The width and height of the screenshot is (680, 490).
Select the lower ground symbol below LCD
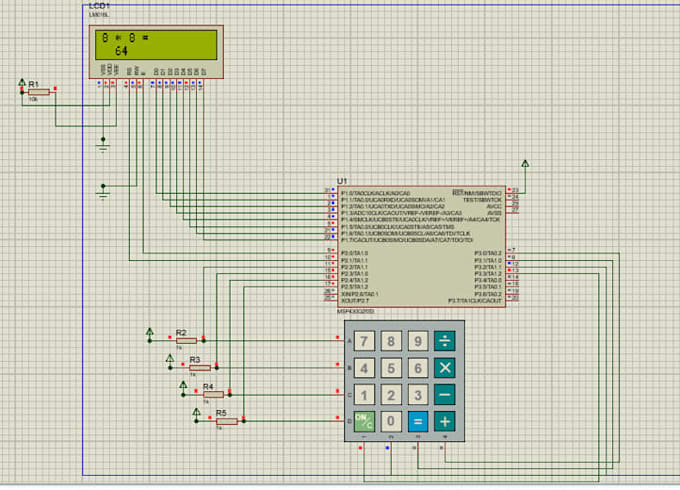pyautogui.click(x=103, y=193)
